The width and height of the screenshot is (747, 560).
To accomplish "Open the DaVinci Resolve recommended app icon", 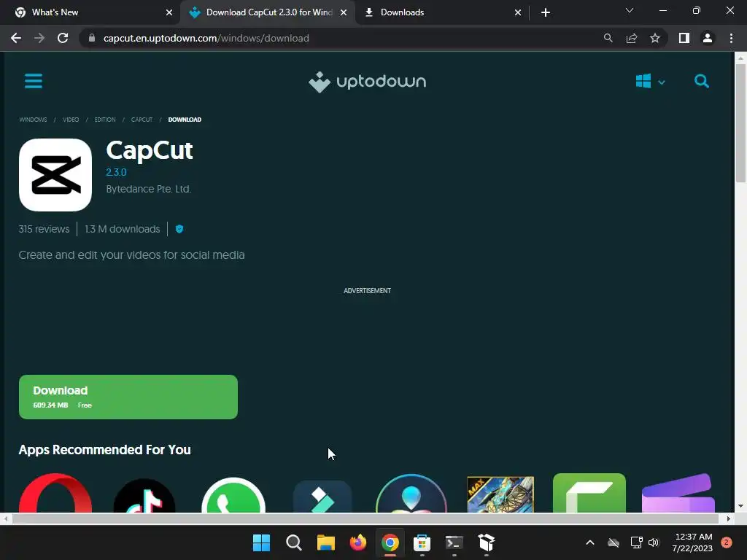I will click(411, 494).
